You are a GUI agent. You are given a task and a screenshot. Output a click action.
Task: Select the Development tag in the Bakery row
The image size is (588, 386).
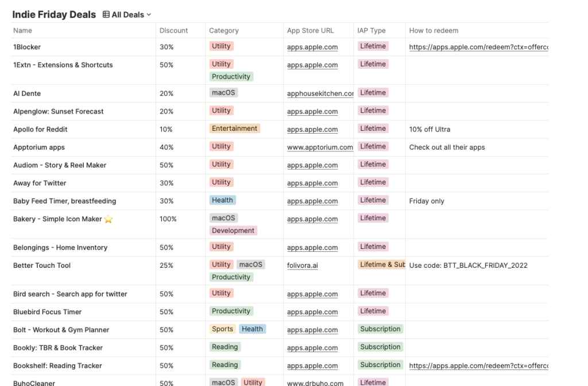pyautogui.click(x=233, y=231)
